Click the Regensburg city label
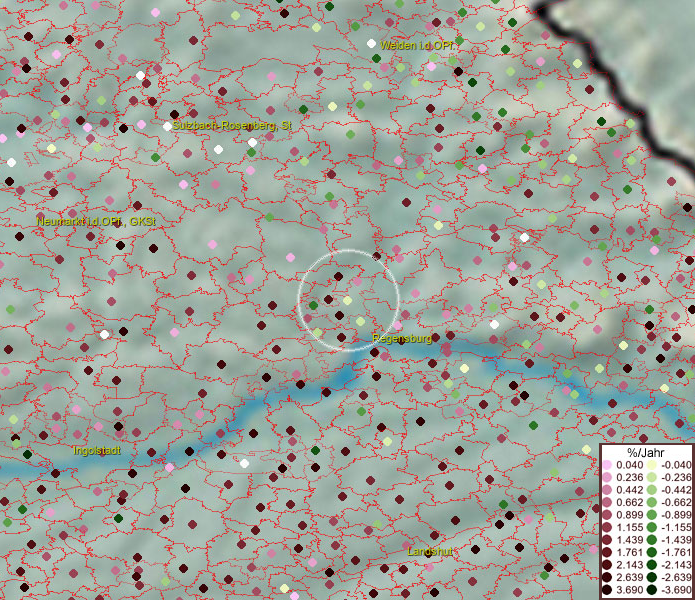 pyautogui.click(x=402, y=339)
